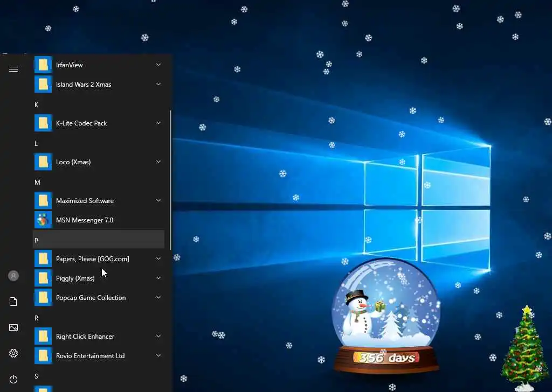Click the snow globe countdown widget
The height and width of the screenshot is (392, 552).
pyautogui.click(x=386, y=316)
